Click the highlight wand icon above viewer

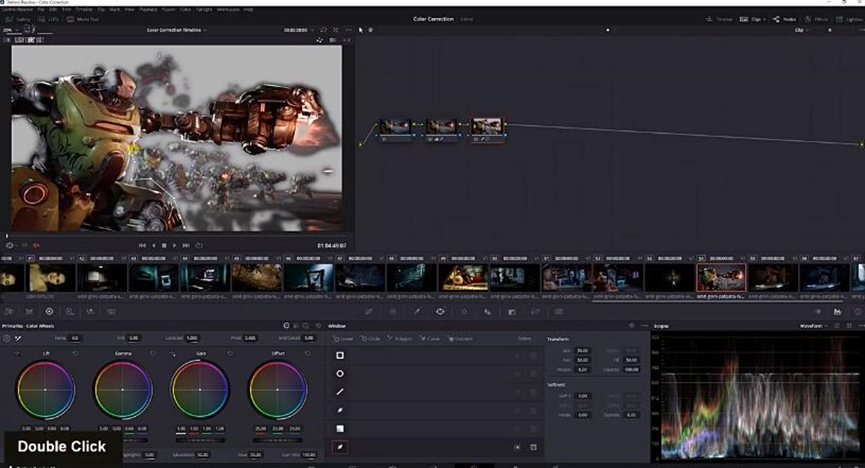pyautogui.click(x=319, y=40)
